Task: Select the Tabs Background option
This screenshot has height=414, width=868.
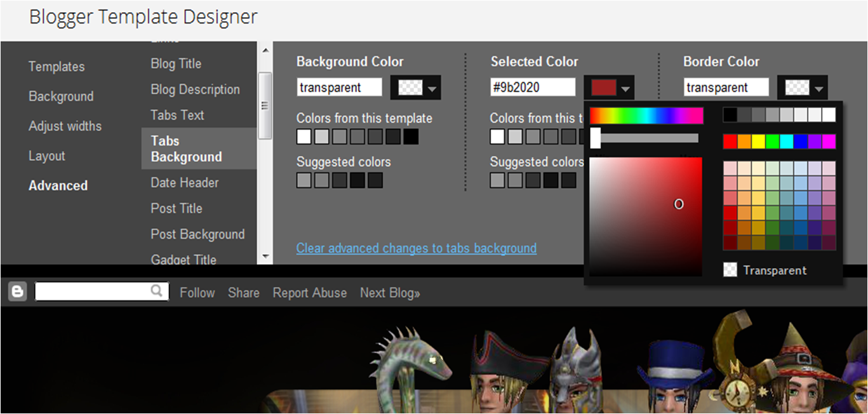Action: click(199, 149)
